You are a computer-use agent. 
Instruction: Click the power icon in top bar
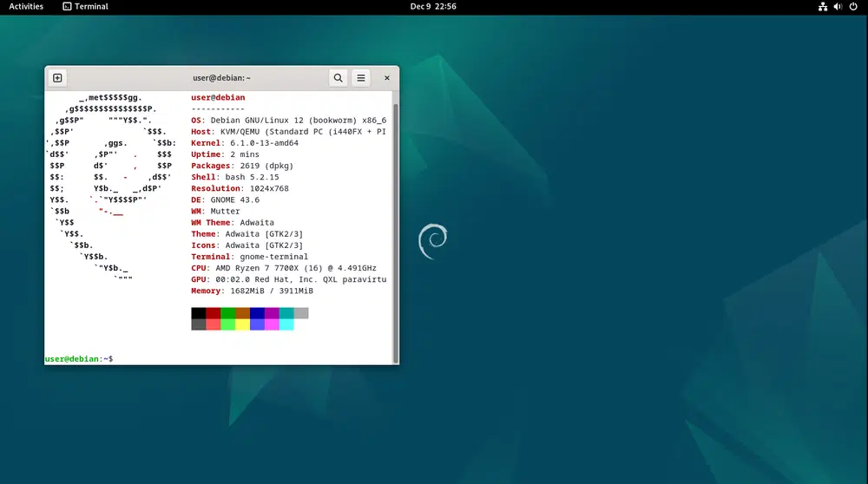click(x=852, y=7)
